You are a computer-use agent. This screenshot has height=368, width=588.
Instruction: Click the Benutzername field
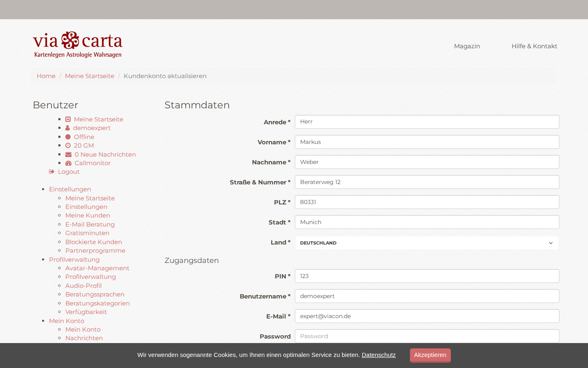(x=427, y=296)
